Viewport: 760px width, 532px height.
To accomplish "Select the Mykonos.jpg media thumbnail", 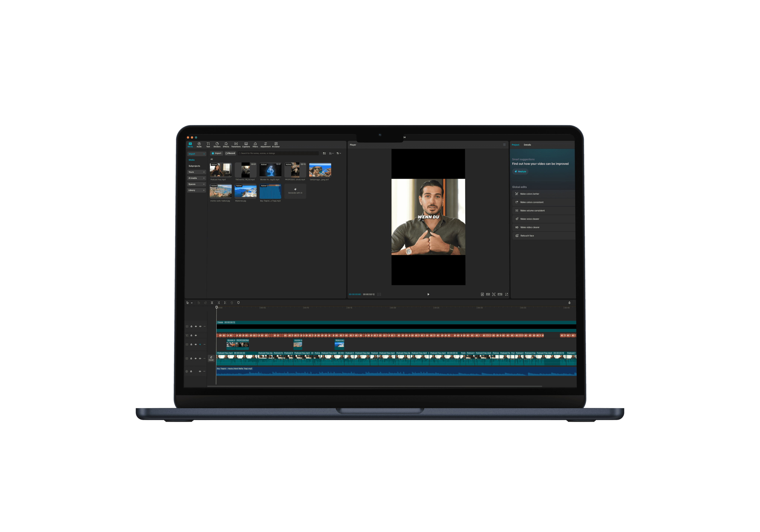I will [245, 191].
